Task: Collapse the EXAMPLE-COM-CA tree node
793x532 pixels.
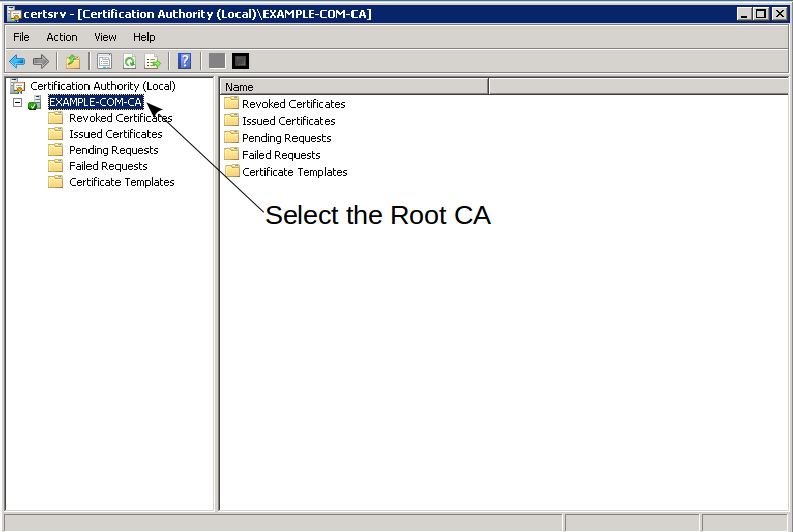Action: tap(17, 102)
